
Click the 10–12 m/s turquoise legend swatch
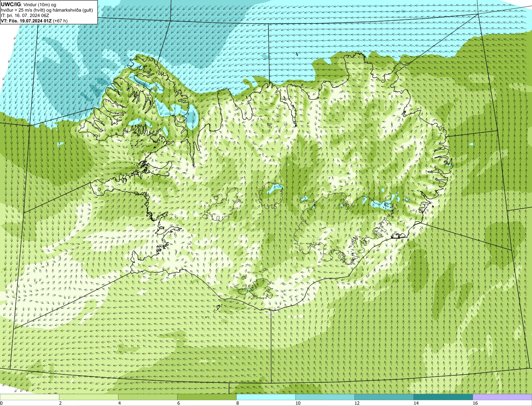325,397
